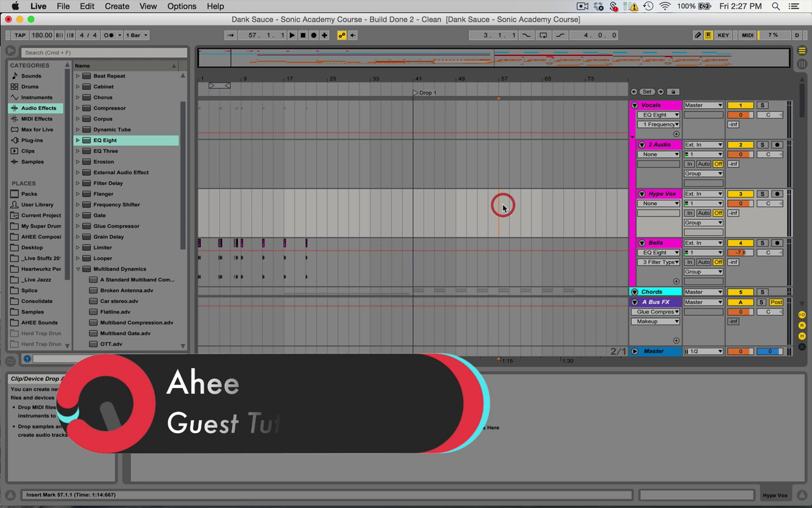Click the Set locator button

point(646,92)
